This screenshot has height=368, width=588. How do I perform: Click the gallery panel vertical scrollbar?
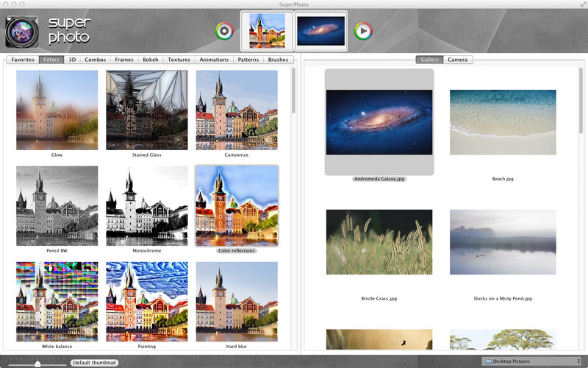click(581, 100)
